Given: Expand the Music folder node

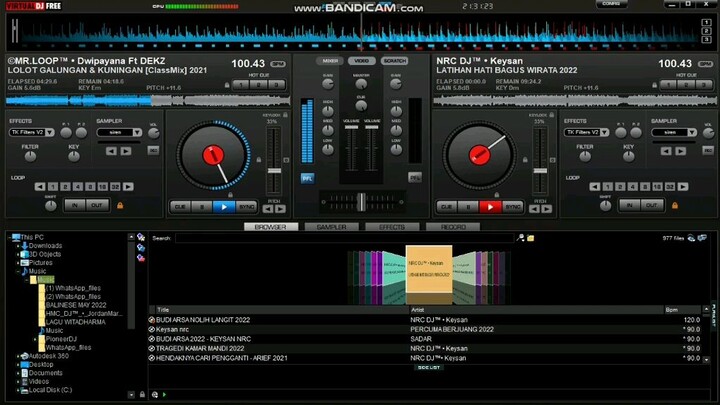Looking at the screenshot, I should click(x=18, y=271).
